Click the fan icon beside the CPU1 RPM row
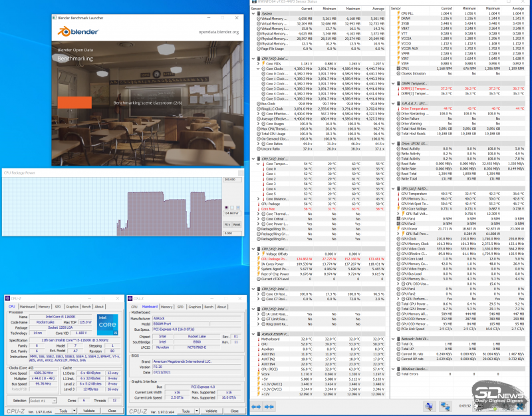The height and width of the screenshot is (416, 532). point(398,69)
